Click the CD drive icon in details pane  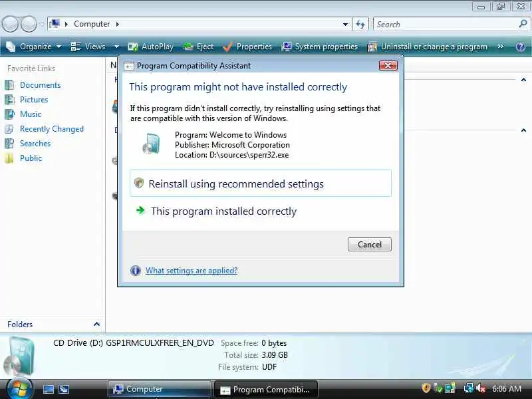click(x=19, y=356)
